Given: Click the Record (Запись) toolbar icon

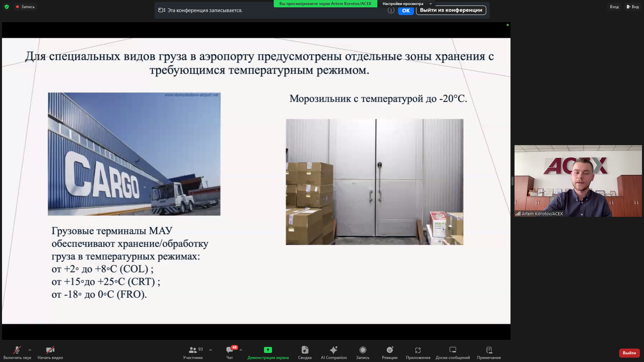Looking at the screenshot, I should 363,350.
